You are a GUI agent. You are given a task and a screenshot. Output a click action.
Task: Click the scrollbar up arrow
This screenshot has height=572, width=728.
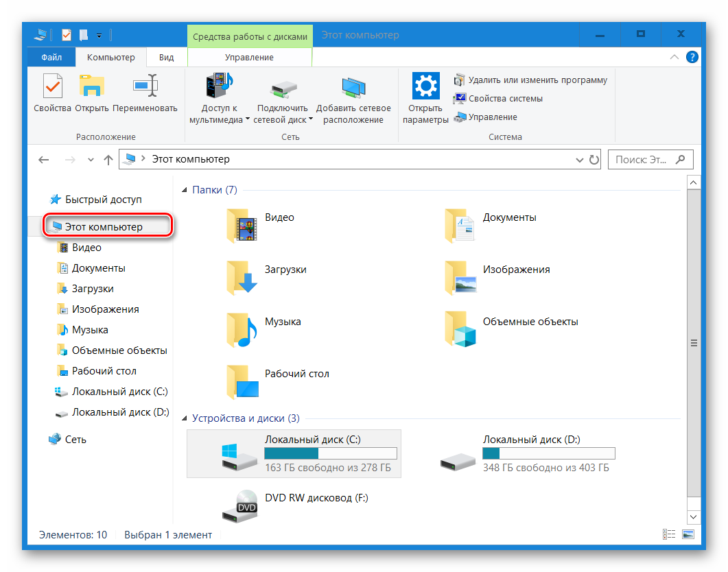[693, 182]
